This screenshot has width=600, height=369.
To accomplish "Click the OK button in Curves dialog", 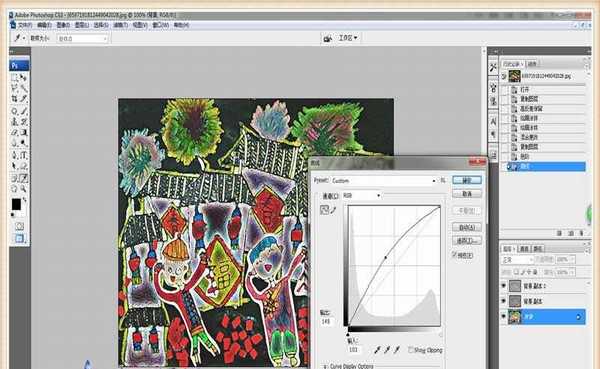I will pyautogui.click(x=467, y=180).
